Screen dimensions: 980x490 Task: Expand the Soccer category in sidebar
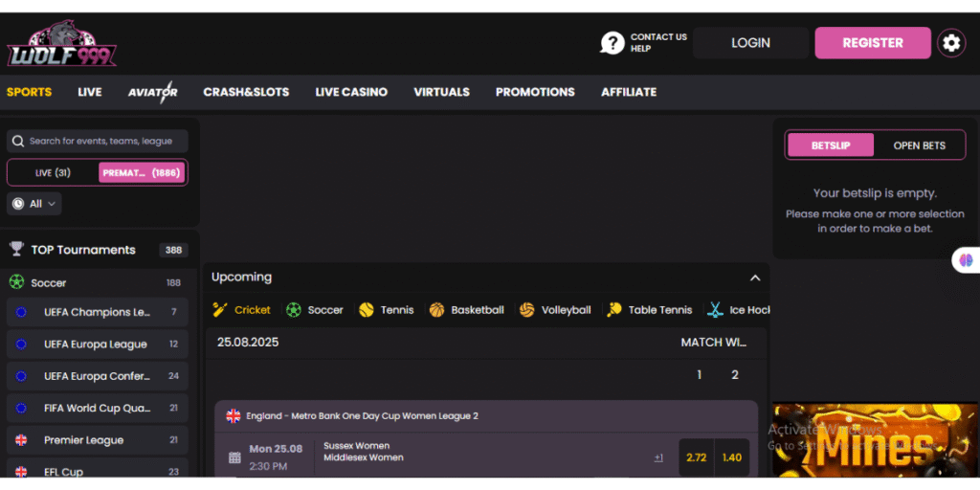point(96,282)
